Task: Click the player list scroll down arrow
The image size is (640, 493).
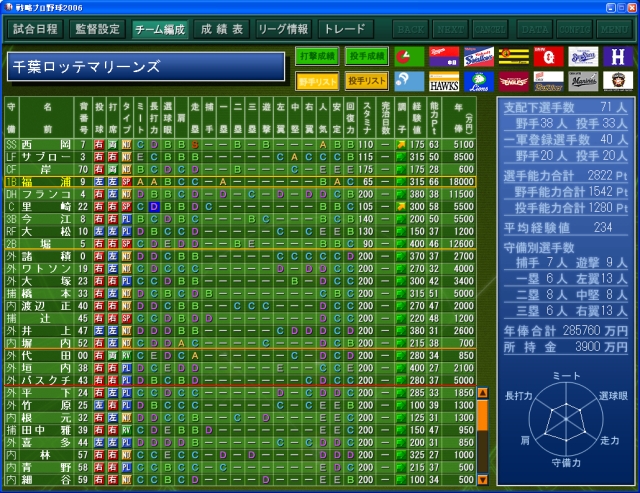Action: 482,480
